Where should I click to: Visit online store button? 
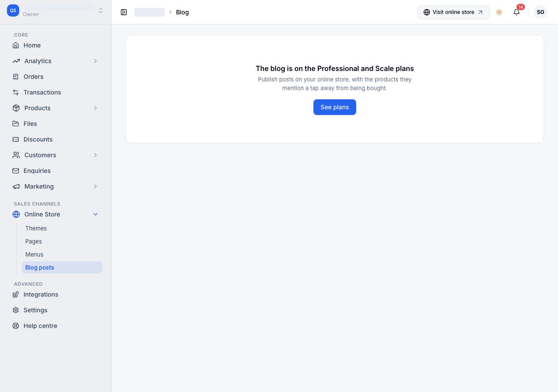tap(453, 12)
